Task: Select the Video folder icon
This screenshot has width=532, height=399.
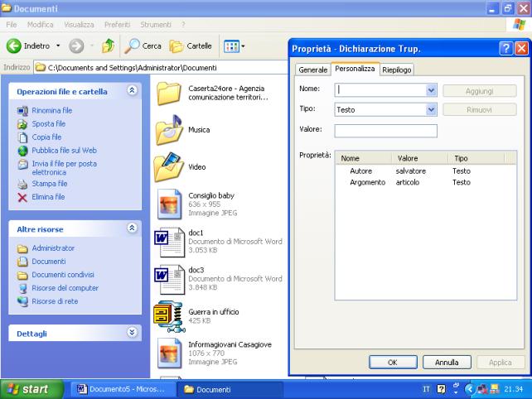Action: pos(169,167)
